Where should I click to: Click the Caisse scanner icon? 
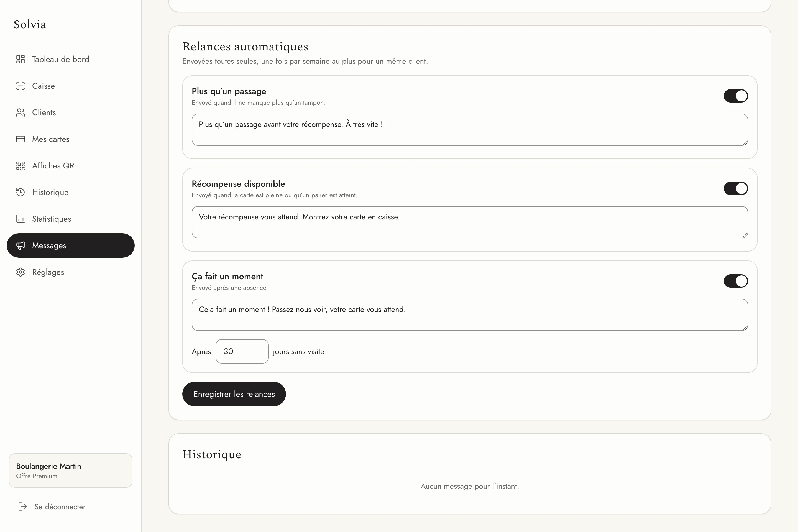pyautogui.click(x=20, y=86)
